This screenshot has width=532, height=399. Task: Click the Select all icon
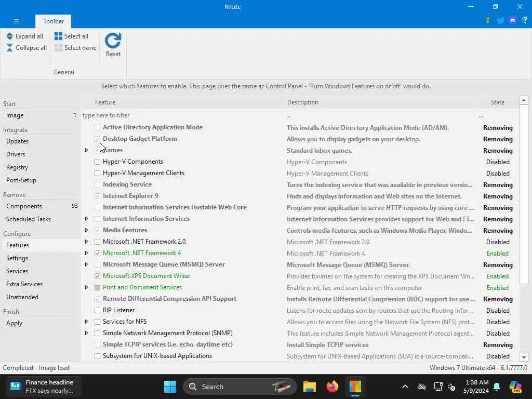click(58, 36)
